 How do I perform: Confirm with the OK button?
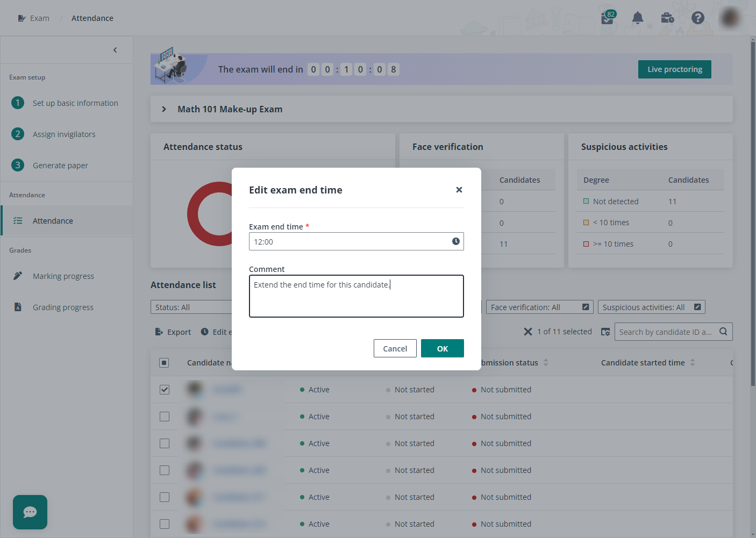pyautogui.click(x=443, y=348)
